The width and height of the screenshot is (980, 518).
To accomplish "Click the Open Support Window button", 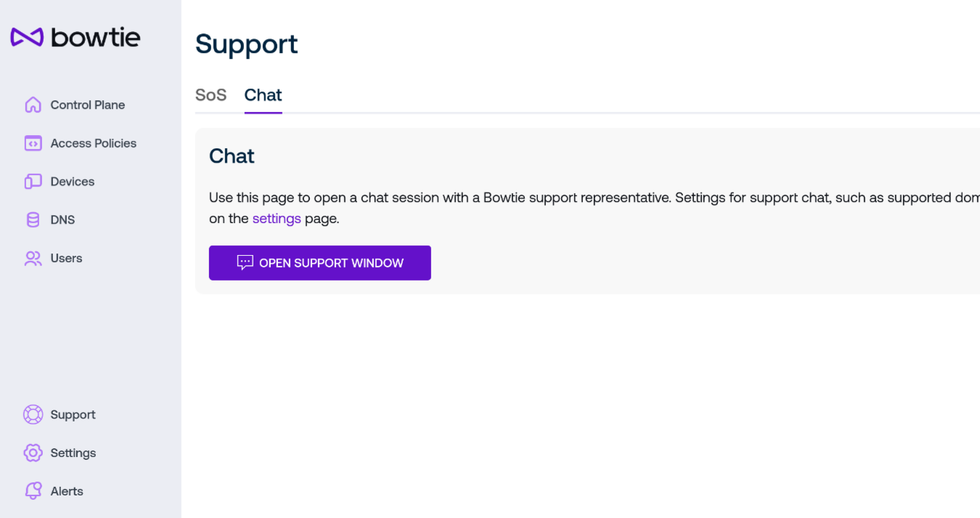I will click(x=320, y=263).
